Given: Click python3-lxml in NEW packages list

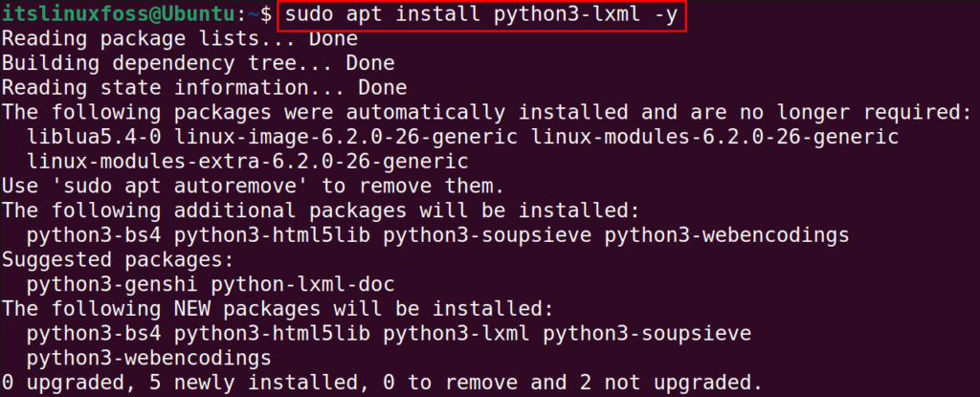Looking at the screenshot, I should pyautogui.click(x=457, y=333).
